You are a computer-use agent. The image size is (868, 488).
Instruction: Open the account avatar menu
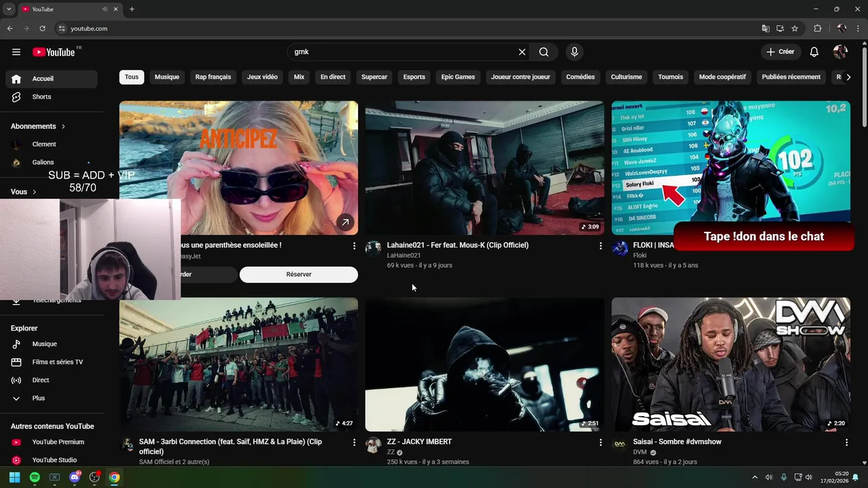[x=840, y=52]
